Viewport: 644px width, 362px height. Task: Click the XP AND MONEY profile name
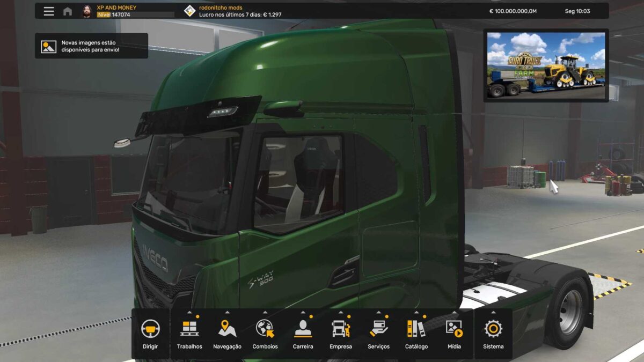[x=116, y=8]
